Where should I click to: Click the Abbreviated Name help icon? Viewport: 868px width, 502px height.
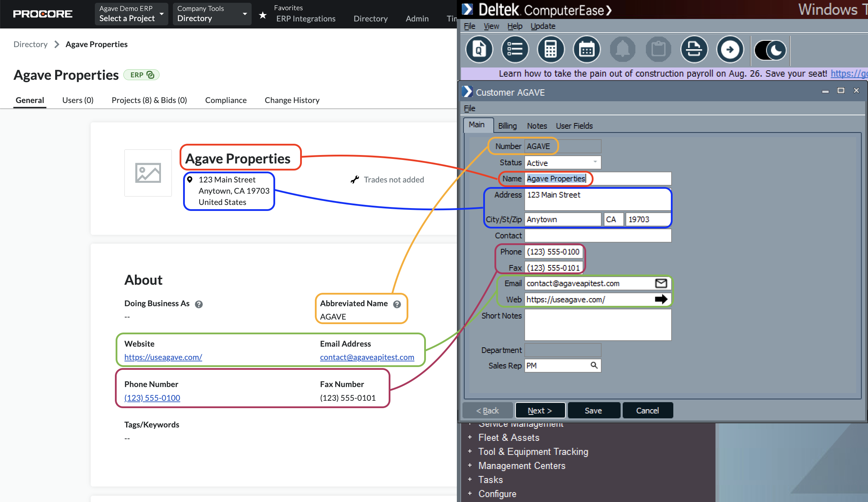397,304
